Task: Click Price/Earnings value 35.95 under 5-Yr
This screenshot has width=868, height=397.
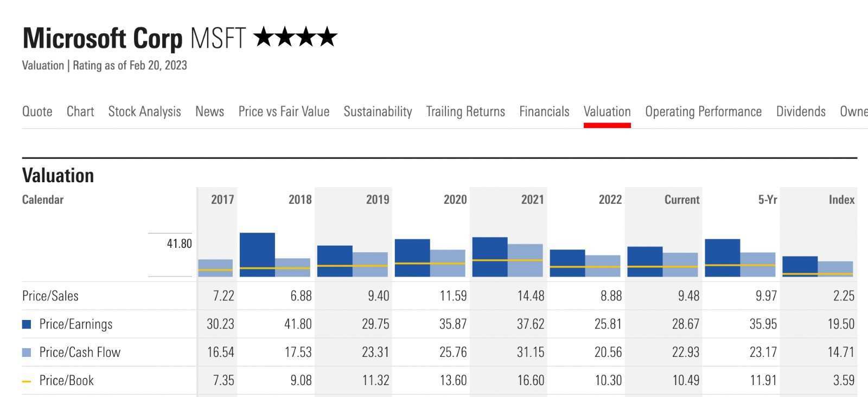Action: tap(763, 324)
